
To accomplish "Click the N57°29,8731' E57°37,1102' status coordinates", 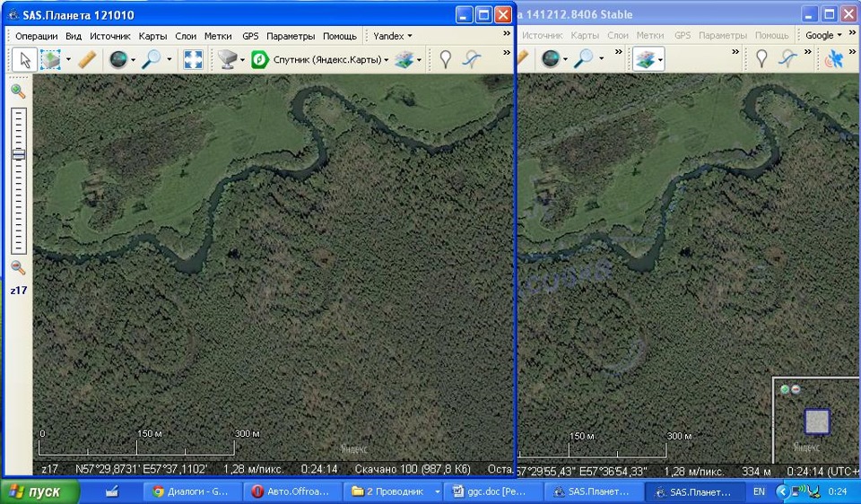I will click(x=141, y=469).
